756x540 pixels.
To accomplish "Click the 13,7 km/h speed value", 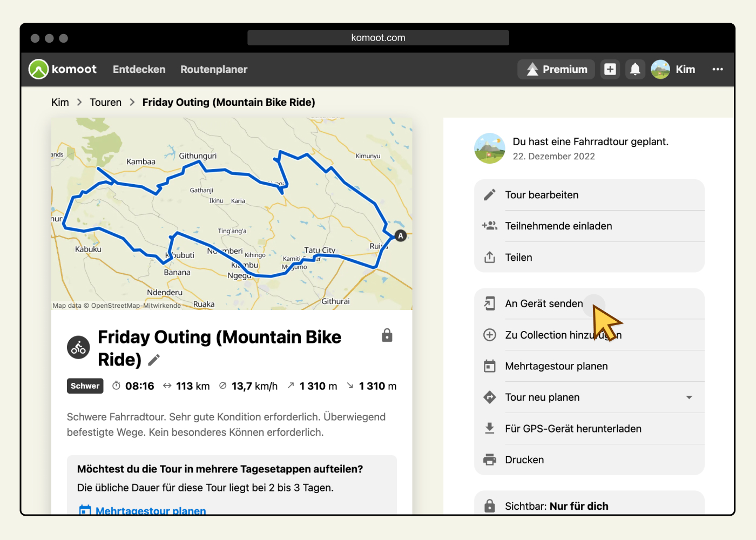I will point(254,386).
